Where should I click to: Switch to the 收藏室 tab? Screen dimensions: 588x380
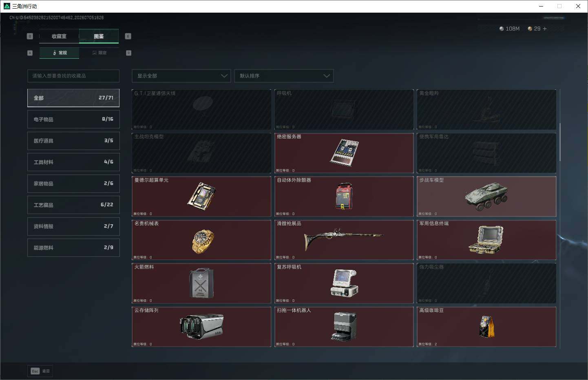(59, 36)
